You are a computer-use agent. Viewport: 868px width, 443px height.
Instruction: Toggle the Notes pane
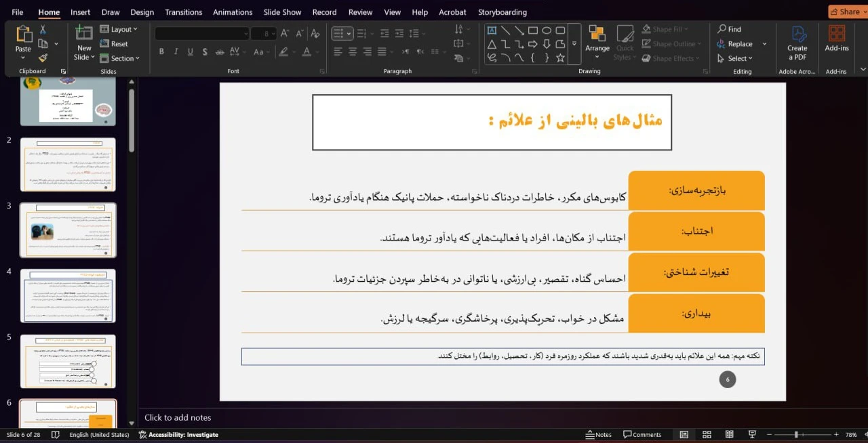(597, 435)
